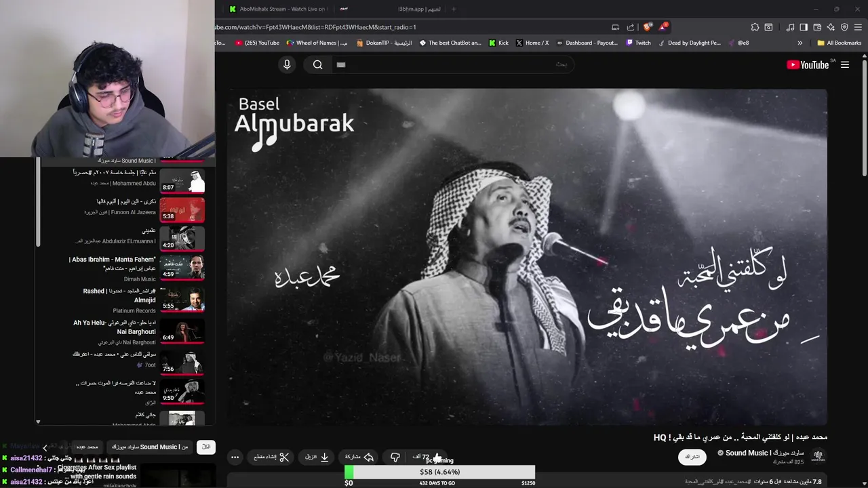Open The best ChatBot bookmark

point(450,43)
